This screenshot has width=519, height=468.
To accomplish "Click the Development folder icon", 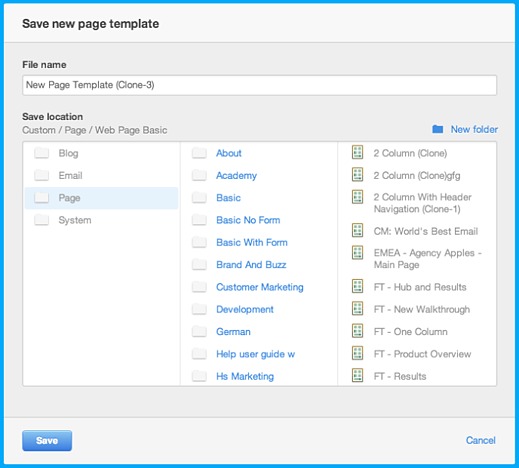I will point(199,309).
